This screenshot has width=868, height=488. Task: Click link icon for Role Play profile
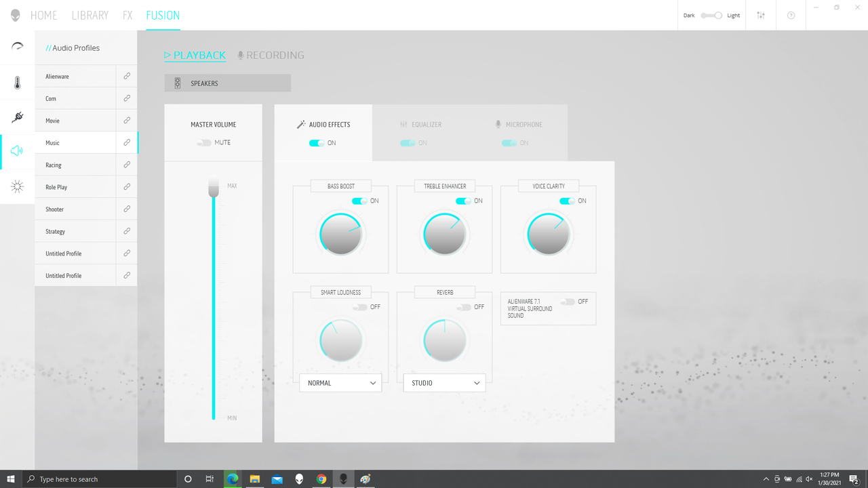(127, 186)
